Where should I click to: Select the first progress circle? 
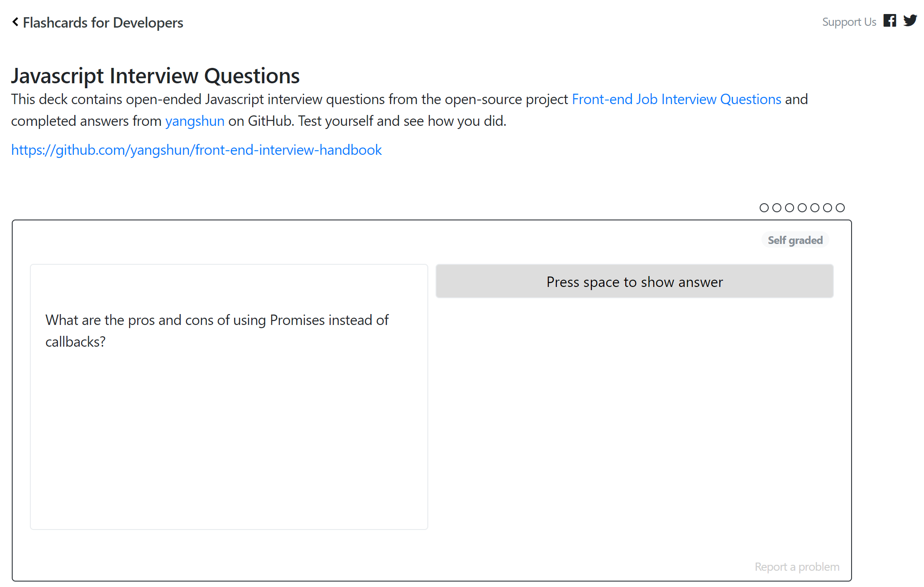(764, 208)
